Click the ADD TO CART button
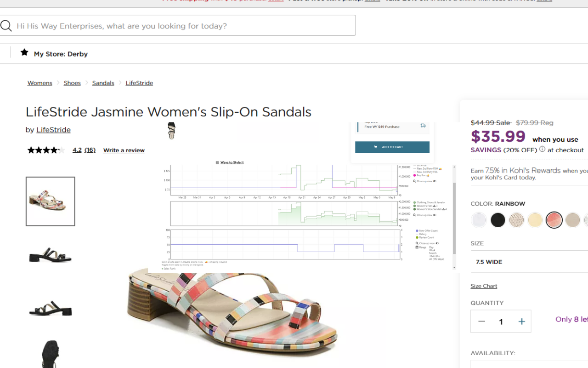The image size is (588, 368). [392, 147]
